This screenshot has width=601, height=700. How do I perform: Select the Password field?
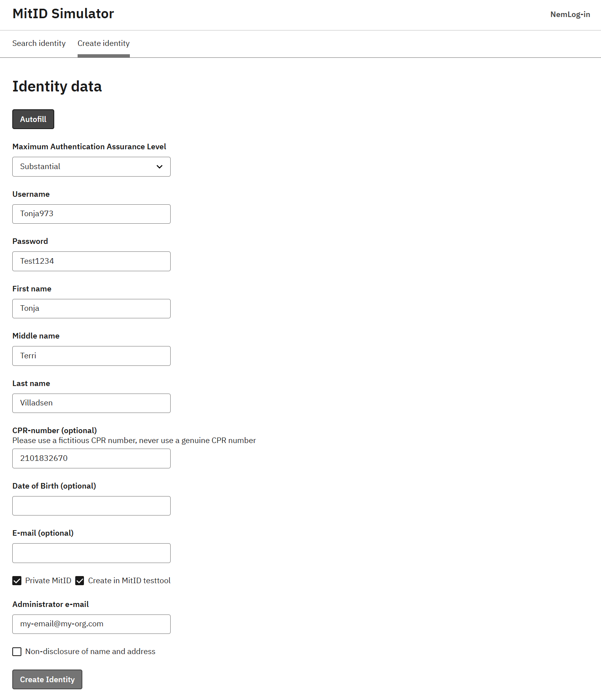91,261
